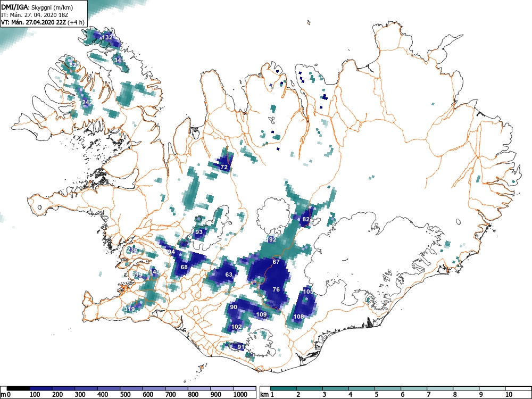Click the 109 visibility value label
This screenshot has height=399, width=532.
261,314
